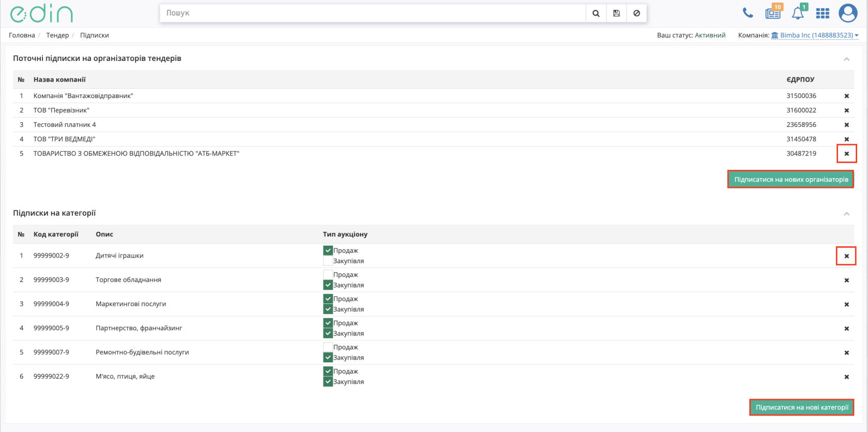The height and width of the screenshot is (432, 868).
Task: Open the apps grid icon
Action: pyautogui.click(x=823, y=13)
